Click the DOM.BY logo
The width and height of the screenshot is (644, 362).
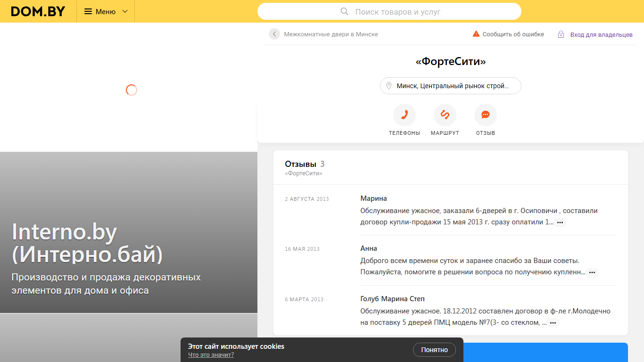pos(38,11)
